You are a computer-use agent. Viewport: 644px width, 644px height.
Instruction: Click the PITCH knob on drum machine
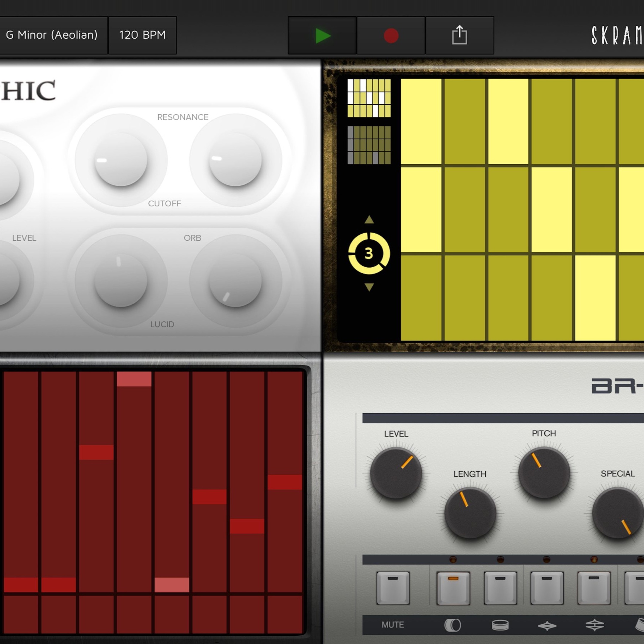click(544, 473)
